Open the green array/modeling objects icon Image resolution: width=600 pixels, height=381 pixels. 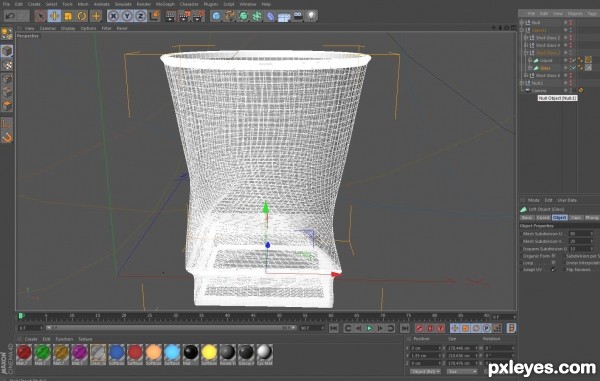click(x=257, y=16)
